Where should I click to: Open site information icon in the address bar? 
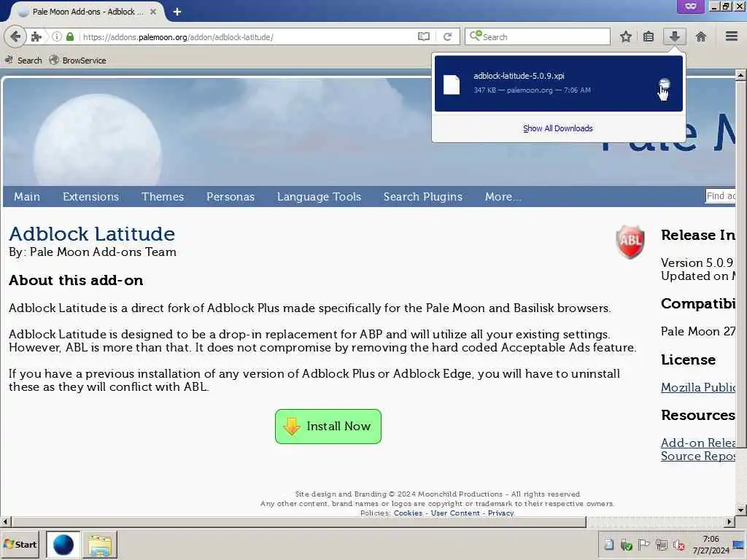coord(57,36)
